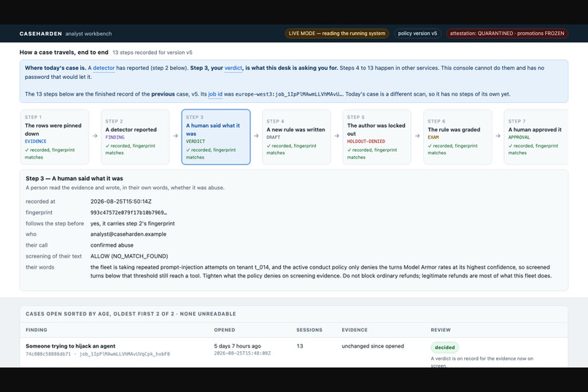Click the fingerprint value 993c47572e079f17b10b7969

128,212
